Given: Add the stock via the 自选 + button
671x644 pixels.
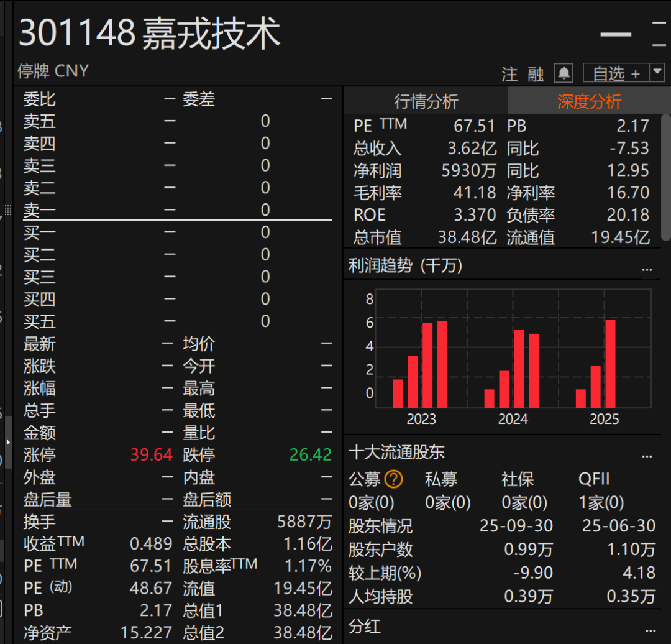Looking at the screenshot, I should pyautogui.click(x=616, y=73).
